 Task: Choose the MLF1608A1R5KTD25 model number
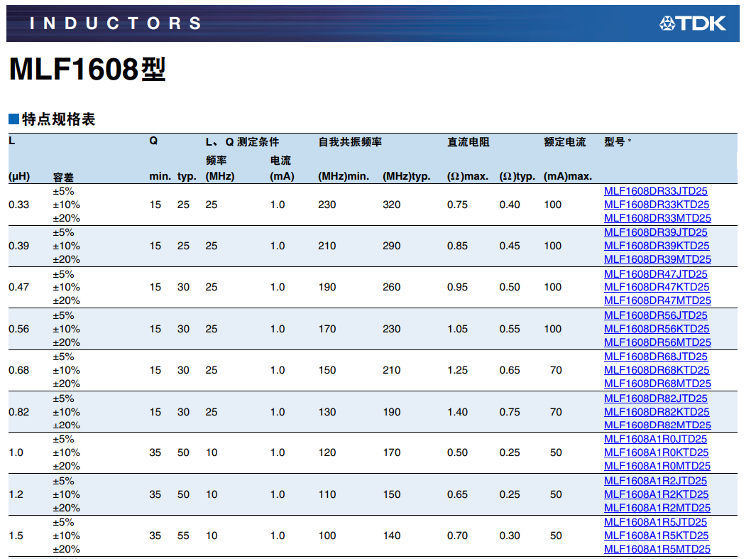[x=656, y=536]
